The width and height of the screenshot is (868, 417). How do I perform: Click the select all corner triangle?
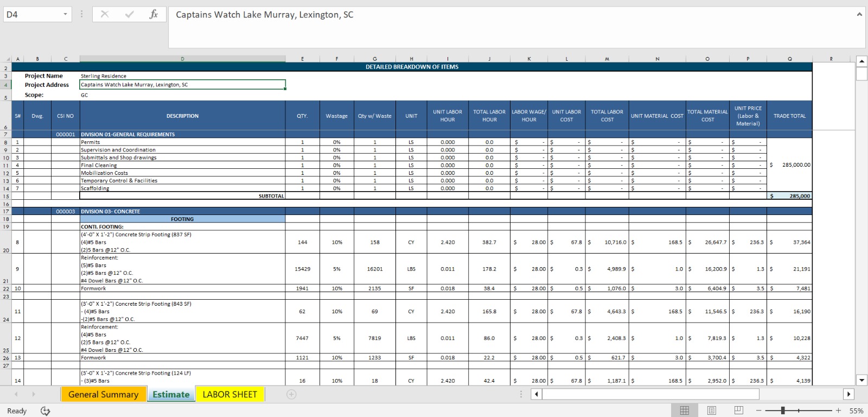[x=8, y=59]
